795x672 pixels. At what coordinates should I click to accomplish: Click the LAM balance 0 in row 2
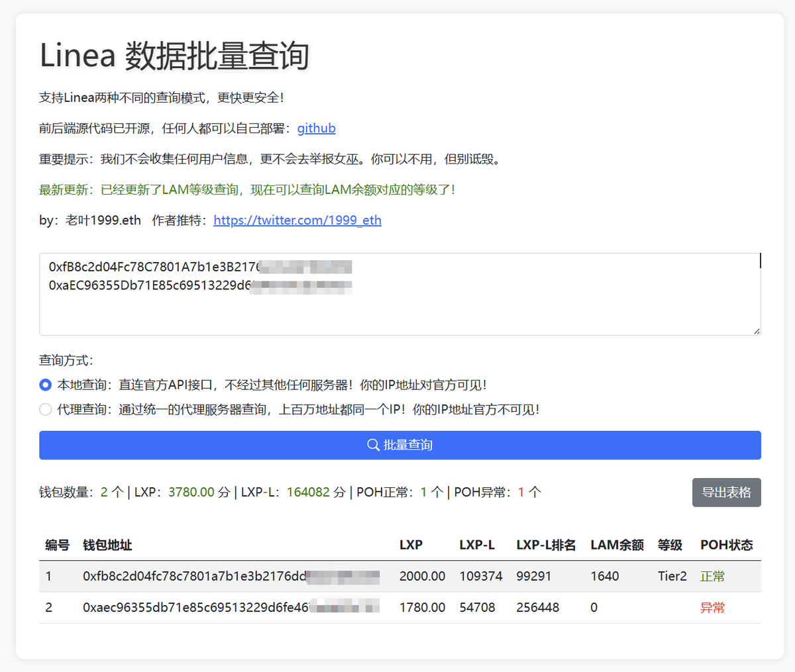tap(594, 607)
